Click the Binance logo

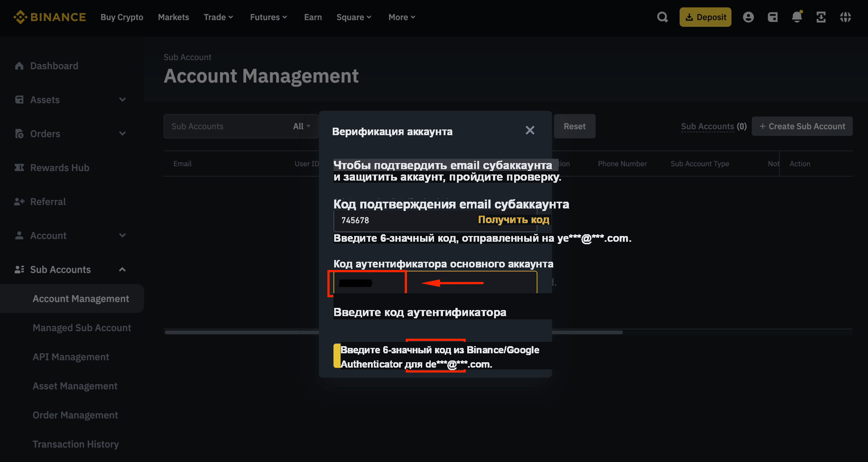[50, 17]
